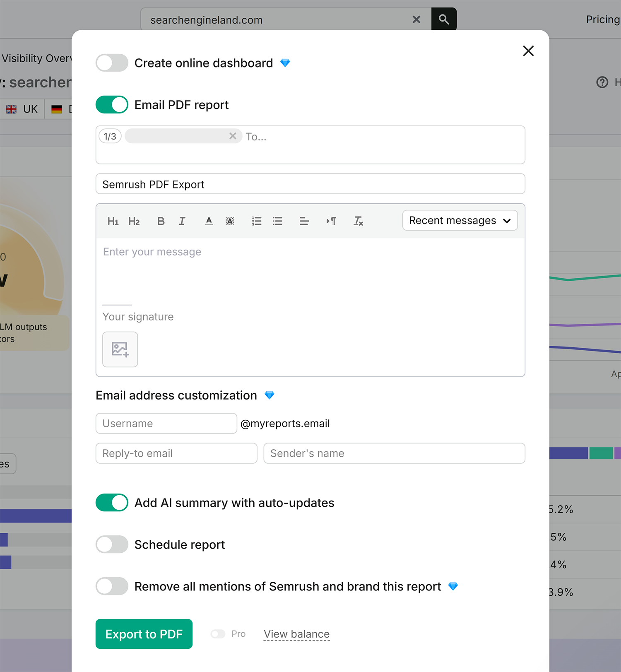The image size is (621, 672).
Task: Switch text direction paragraph icon
Action: point(331,221)
